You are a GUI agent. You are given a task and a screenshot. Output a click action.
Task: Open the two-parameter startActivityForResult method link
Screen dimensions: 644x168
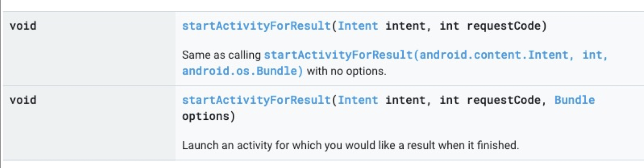[256, 26]
